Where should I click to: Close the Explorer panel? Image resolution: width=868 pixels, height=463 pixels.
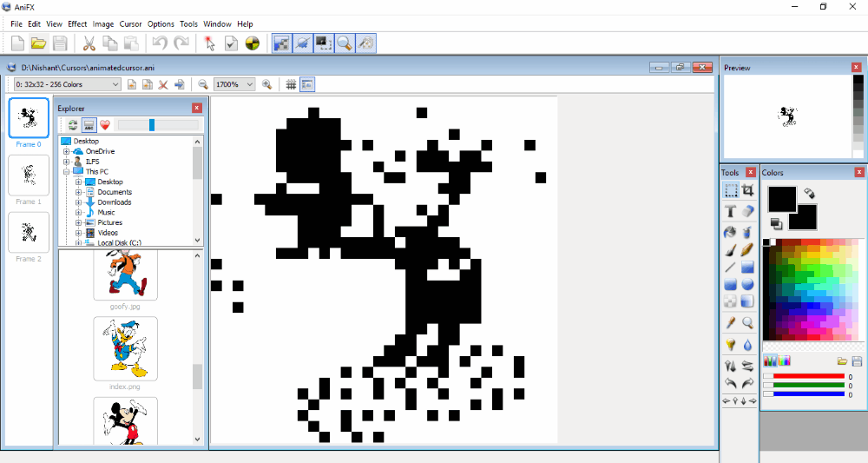pos(196,108)
